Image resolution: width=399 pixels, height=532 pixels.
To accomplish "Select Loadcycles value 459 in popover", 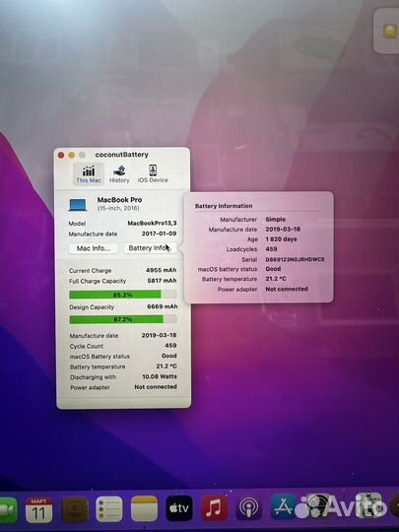I will click(272, 248).
